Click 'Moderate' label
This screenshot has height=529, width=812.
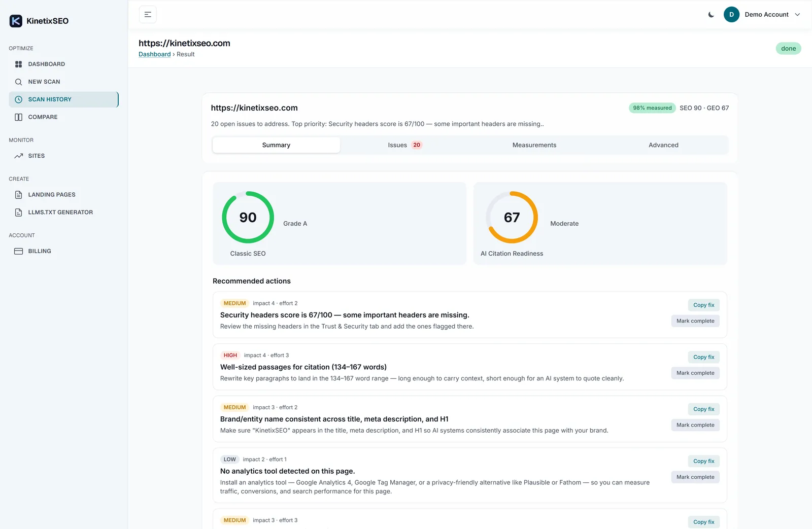pyautogui.click(x=564, y=224)
